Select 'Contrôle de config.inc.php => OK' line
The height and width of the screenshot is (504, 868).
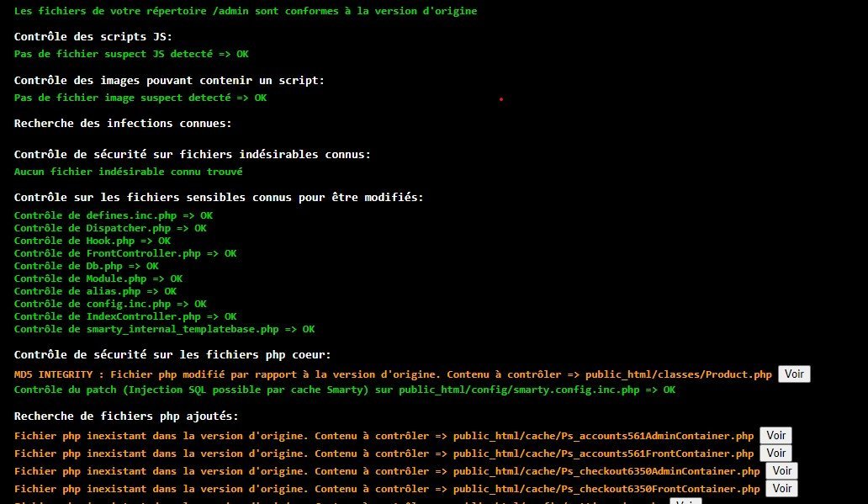110,304
